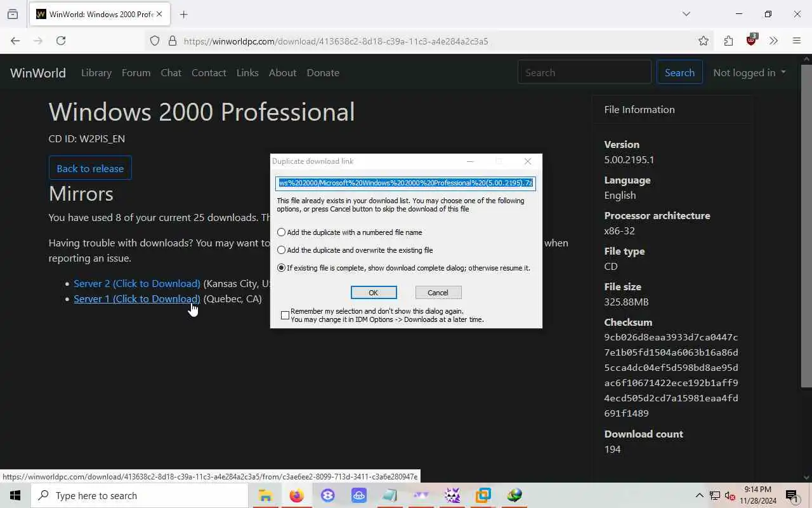Click the site padlock icon
This screenshot has width=812, height=508.
172,41
